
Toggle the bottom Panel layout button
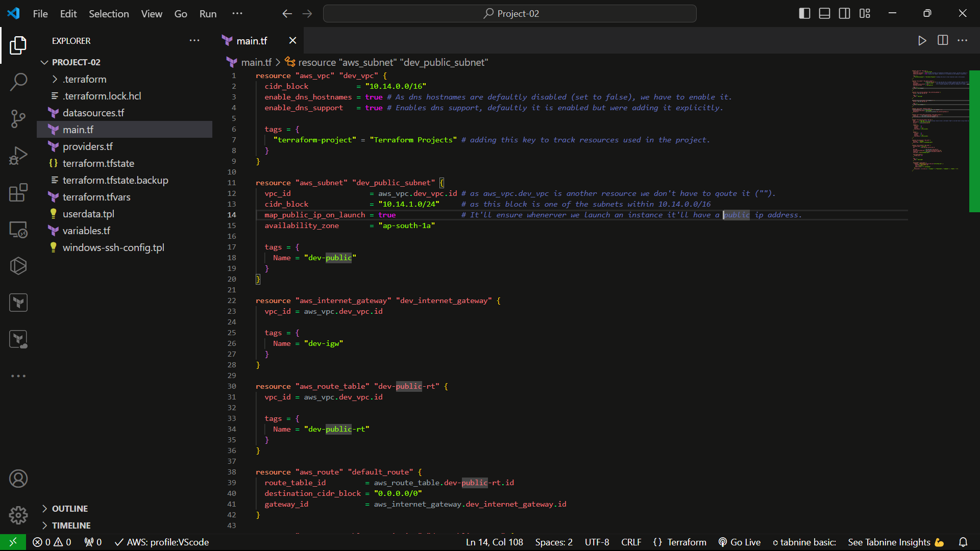(824, 14)
